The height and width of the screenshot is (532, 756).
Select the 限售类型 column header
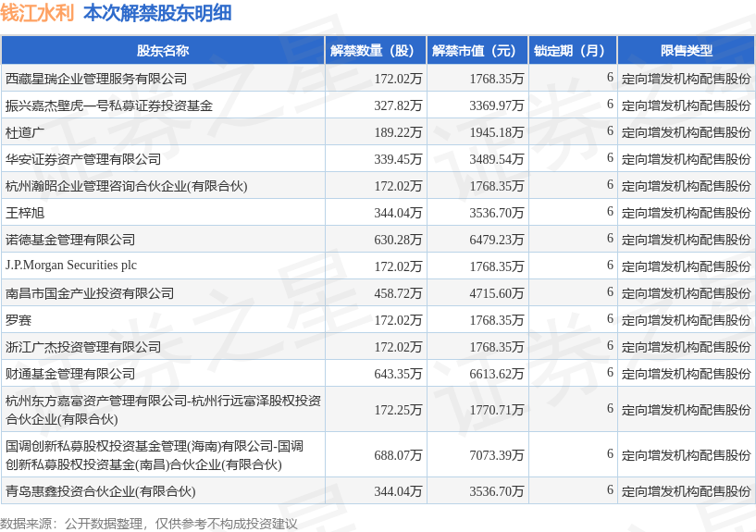coord(687,50)
